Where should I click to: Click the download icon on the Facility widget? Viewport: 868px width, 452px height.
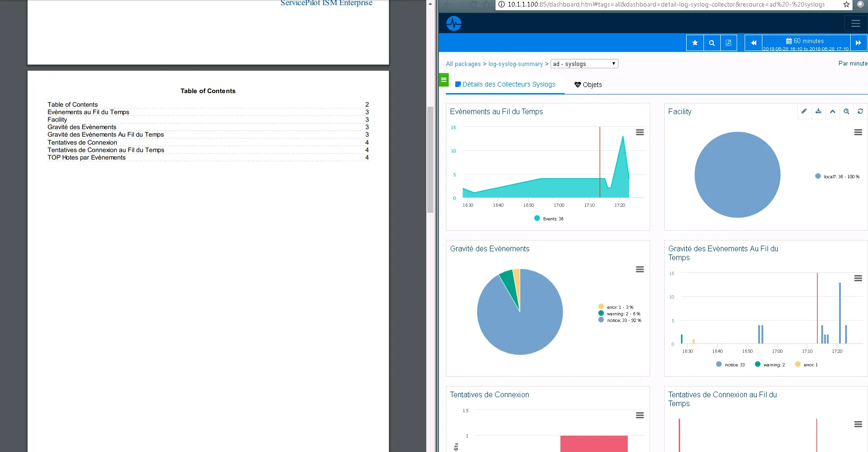coord(818,111)
